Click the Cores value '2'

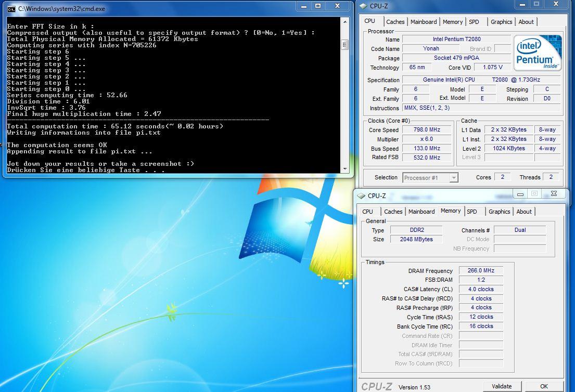(x=502, y=177)
